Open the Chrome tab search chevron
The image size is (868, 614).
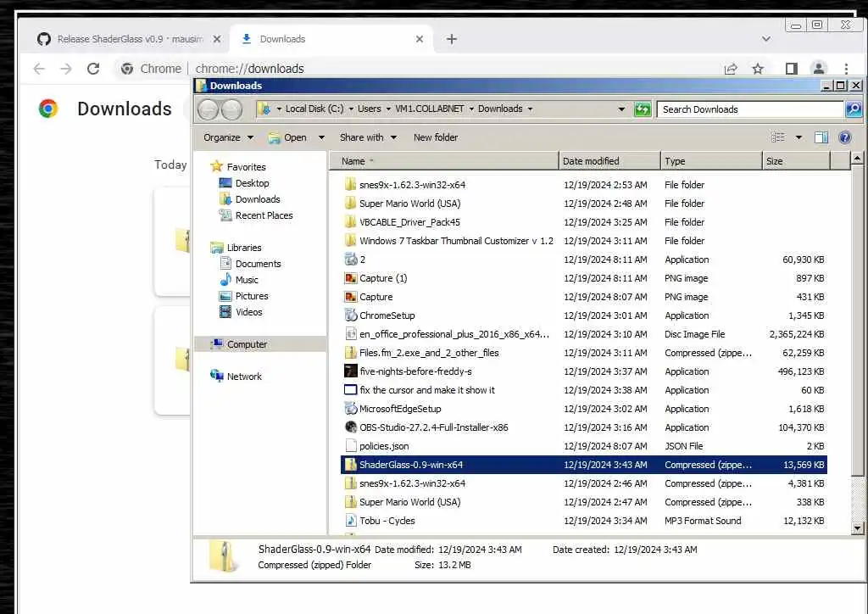766,39
